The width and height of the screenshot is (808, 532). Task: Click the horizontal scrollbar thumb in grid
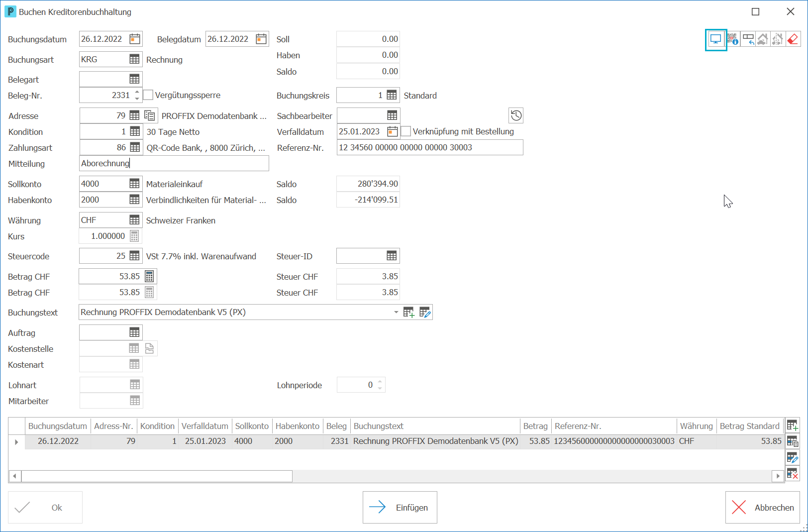pos(157,476)
